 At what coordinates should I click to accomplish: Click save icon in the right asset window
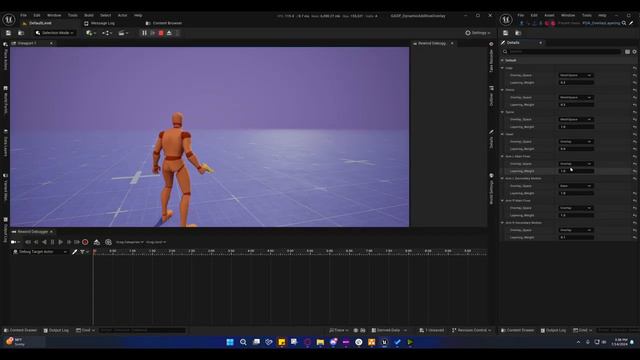coord(506,33)
